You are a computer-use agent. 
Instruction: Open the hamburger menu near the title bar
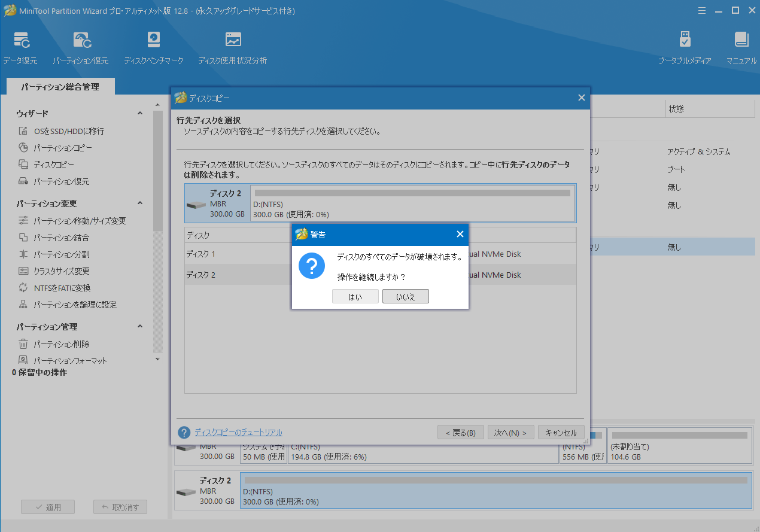click(x=701, y=10)
